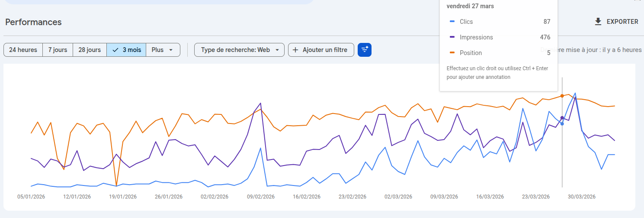644x218 pixels.
Task: Open the Plus date range dropdown
Action: click(x=163, y=50)
